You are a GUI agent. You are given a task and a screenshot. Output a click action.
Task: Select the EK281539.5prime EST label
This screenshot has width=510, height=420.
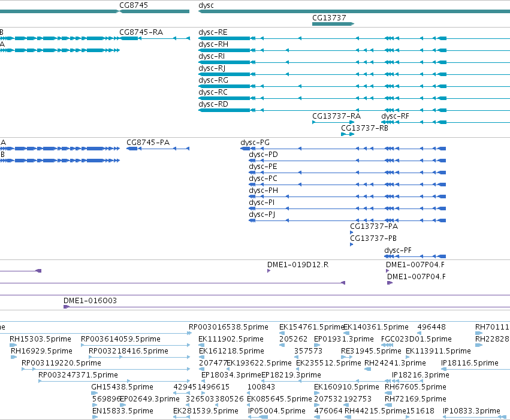(x=206, y=411)
